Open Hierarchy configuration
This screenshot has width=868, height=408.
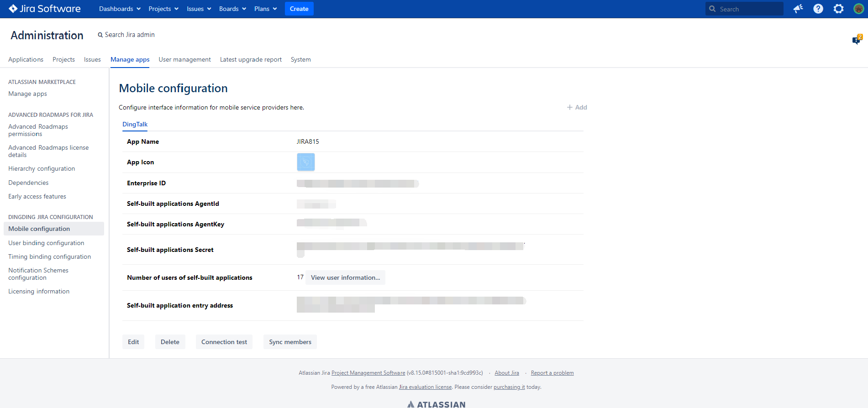coord(42,168)
